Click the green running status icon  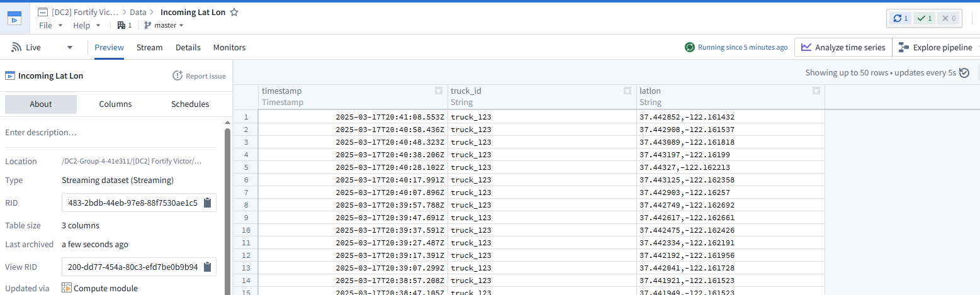(x=690, y=47)
